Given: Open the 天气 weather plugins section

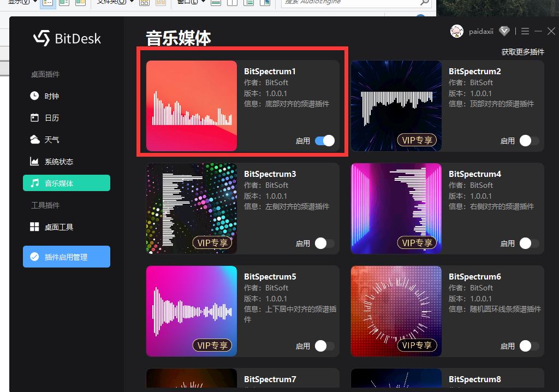Looking at the screenshot, I should pyautogui.click(x=51, y=140).
